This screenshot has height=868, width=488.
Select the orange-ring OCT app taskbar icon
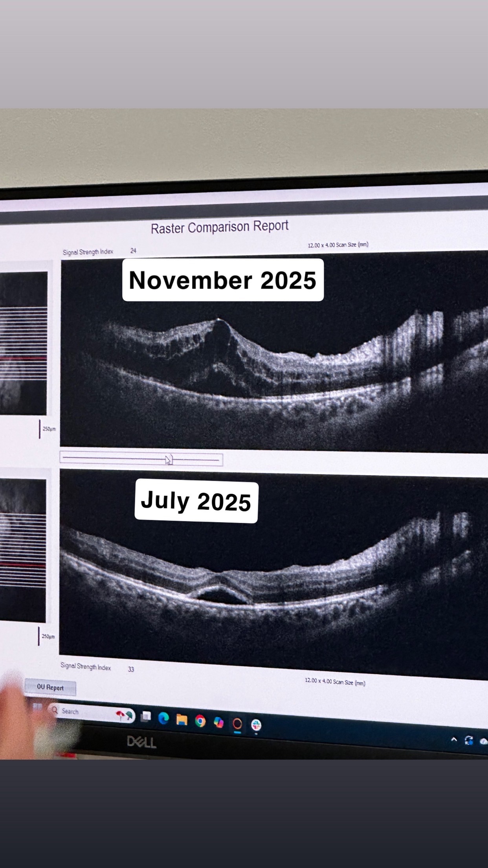click(x=237, y=723)
